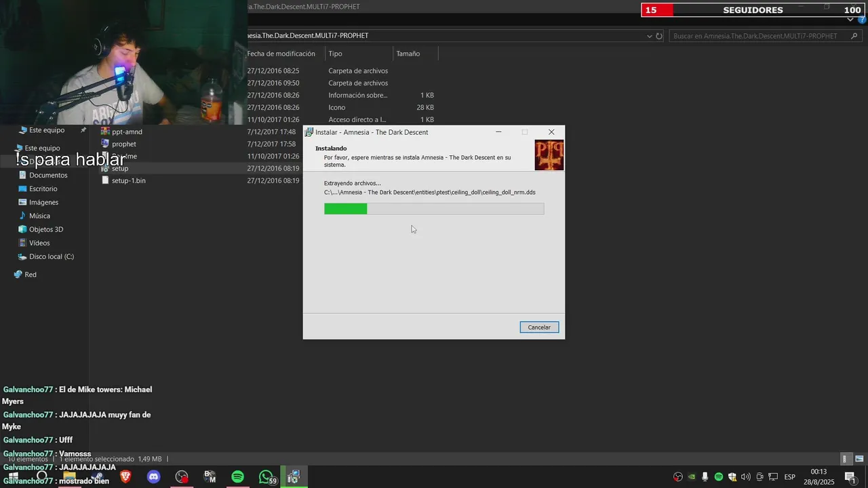Screen dimensions: 868x488
Task: Click the installer title bar setup icon
Action: click(309, 132)
